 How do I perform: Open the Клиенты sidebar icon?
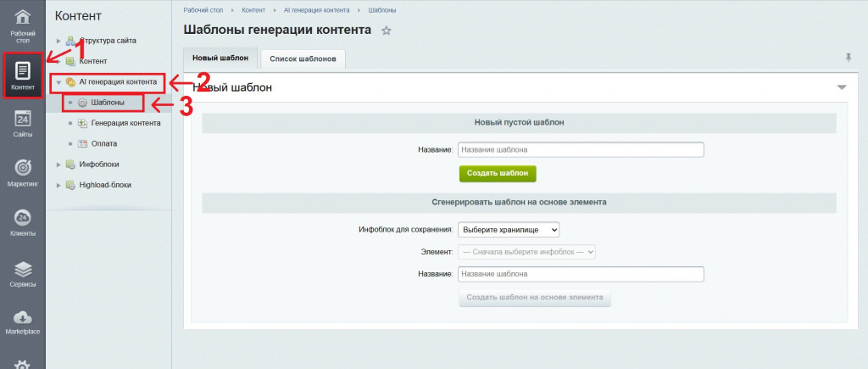pyautogui.click(x=23, y=217)
